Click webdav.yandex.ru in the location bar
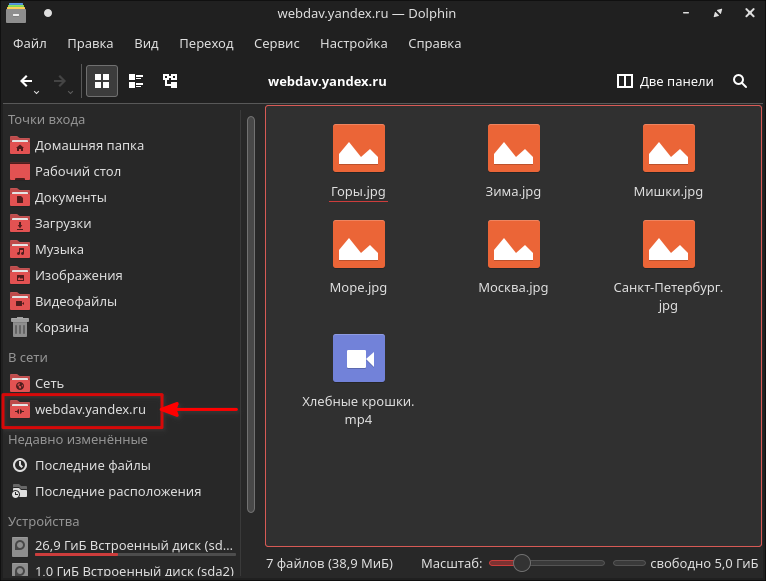Image resolution: width=766 pixels, height=581 pixels. click(327, 82)
